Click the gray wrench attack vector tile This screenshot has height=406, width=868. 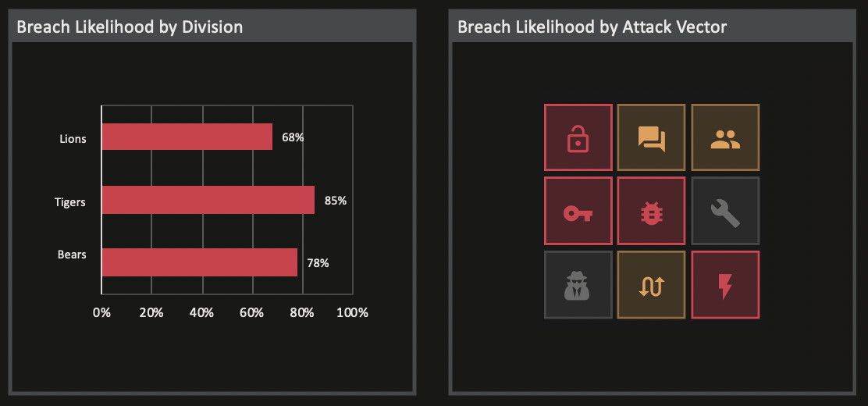click(x=725, y=211)
